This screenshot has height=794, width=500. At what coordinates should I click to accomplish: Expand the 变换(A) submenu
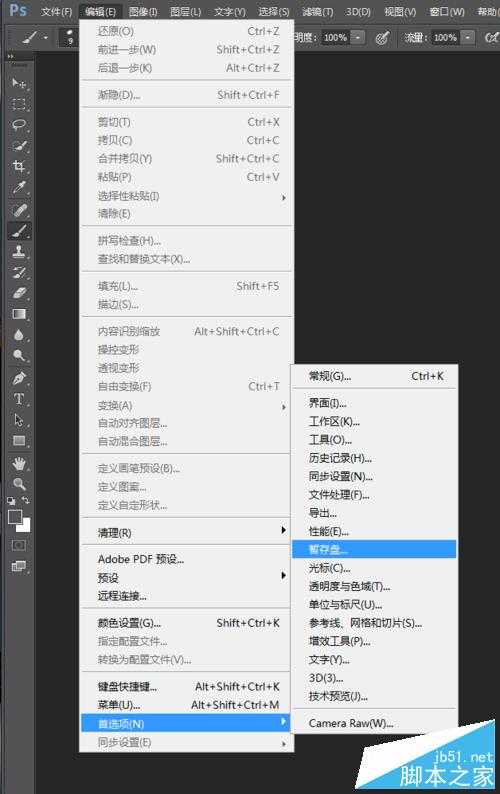click(x=187, y=406)
